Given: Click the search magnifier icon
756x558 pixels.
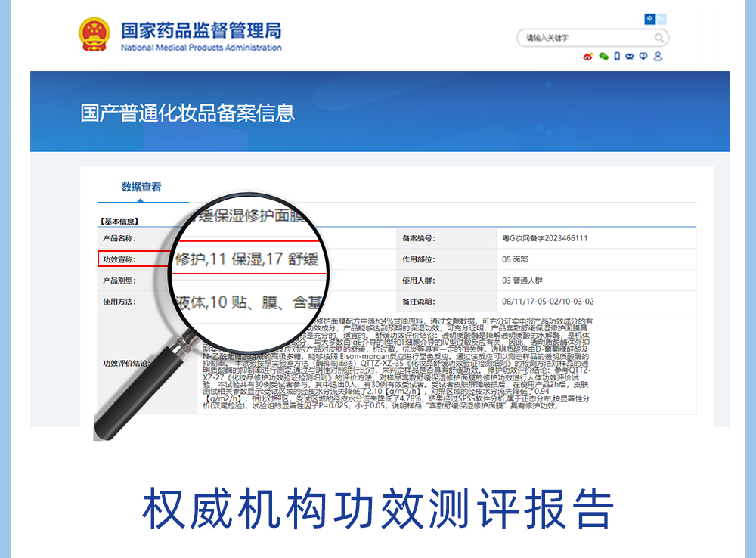Looking at the screenshot, I should tap(659, 38).
